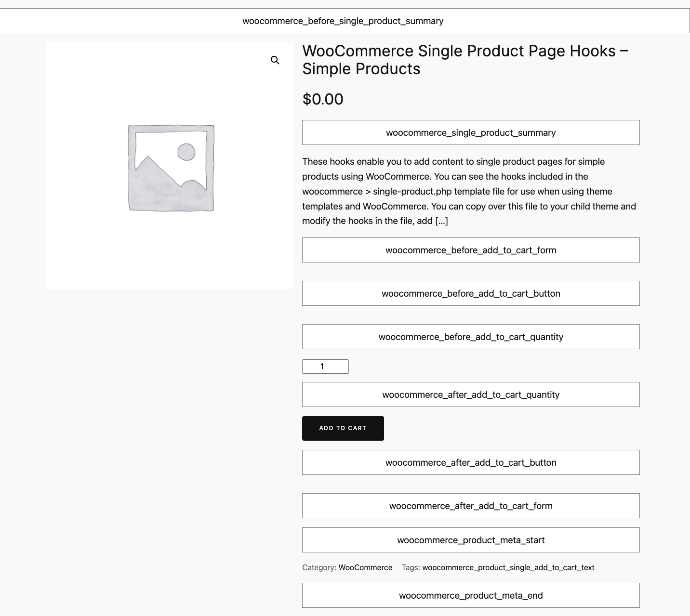The image size is (690, 616).
Task: Click the woocommerce_product_meta_end hook box
Action: coord(471,595)
